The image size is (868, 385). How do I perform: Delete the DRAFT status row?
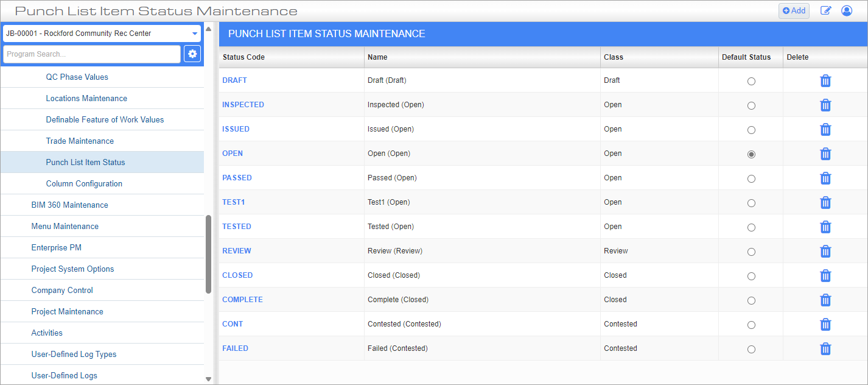[825, 80]
